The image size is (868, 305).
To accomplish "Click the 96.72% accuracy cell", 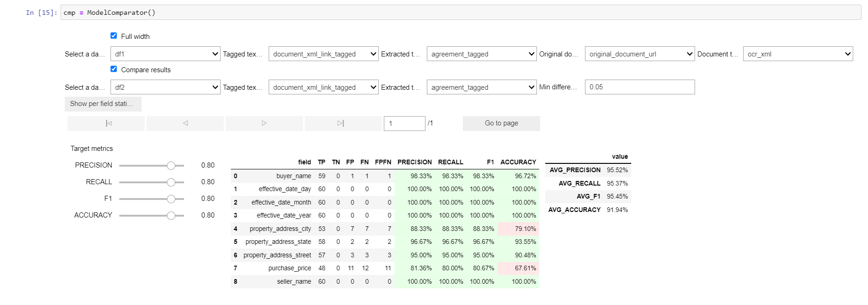I will pyautogui.click(x=518, y=176).
